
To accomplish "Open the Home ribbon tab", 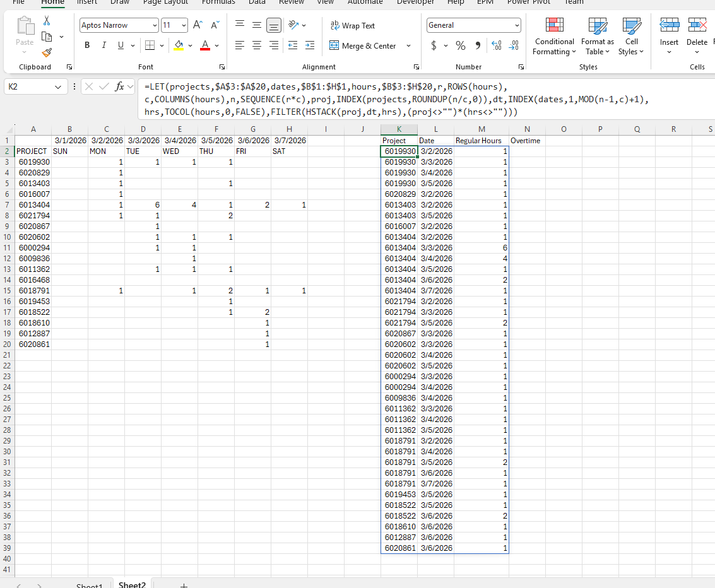I will pos(52,2).
